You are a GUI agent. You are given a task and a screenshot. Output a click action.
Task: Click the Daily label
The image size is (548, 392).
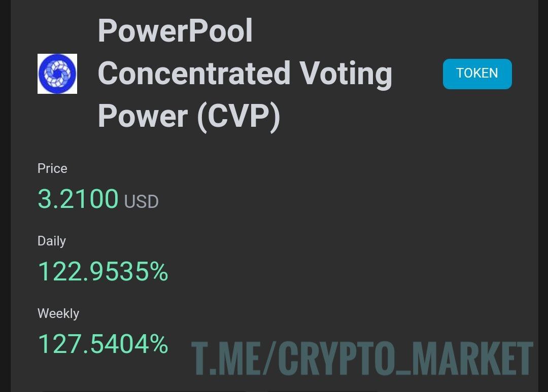tap(52, 241)
